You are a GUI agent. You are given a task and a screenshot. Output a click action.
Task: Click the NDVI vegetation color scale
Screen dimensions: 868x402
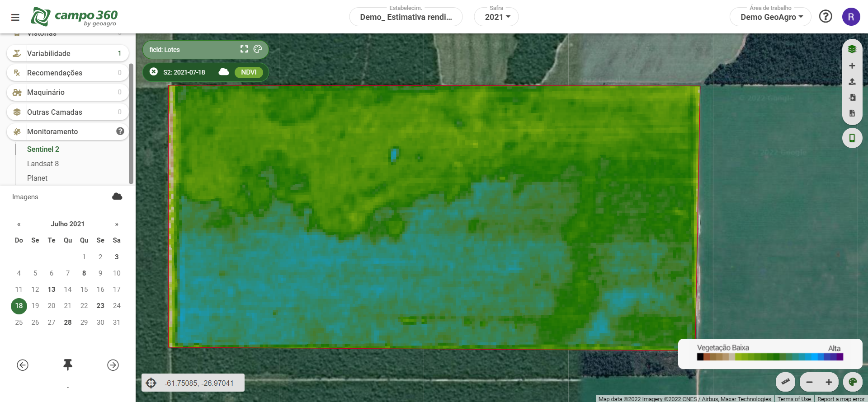click(770, 357)
